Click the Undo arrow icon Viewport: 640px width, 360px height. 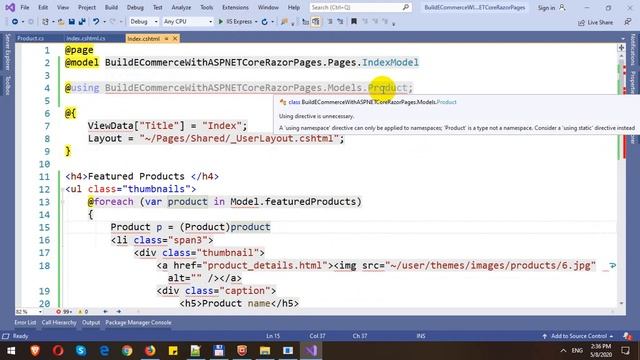[x=96, y=22]
